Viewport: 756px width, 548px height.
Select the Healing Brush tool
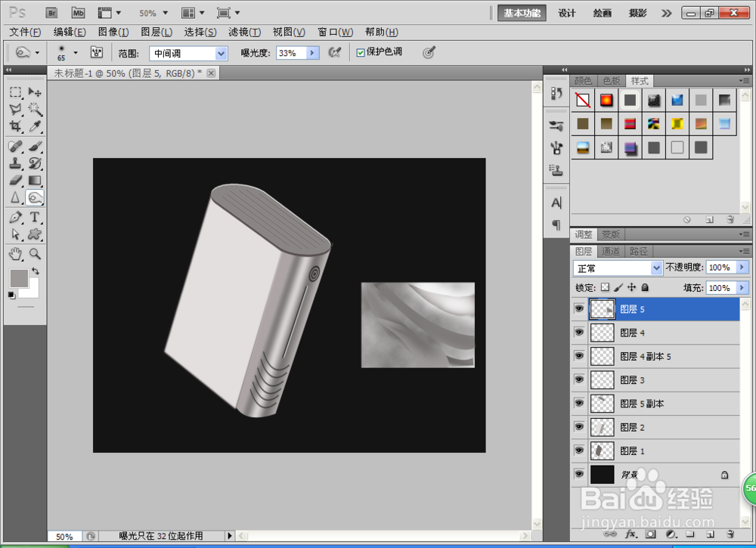point(15,146)
